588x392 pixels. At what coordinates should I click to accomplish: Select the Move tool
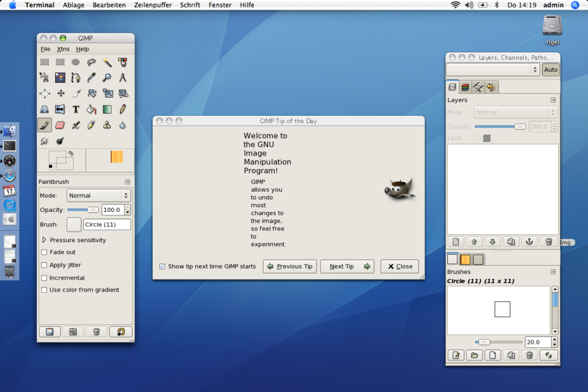pos(60,94)
